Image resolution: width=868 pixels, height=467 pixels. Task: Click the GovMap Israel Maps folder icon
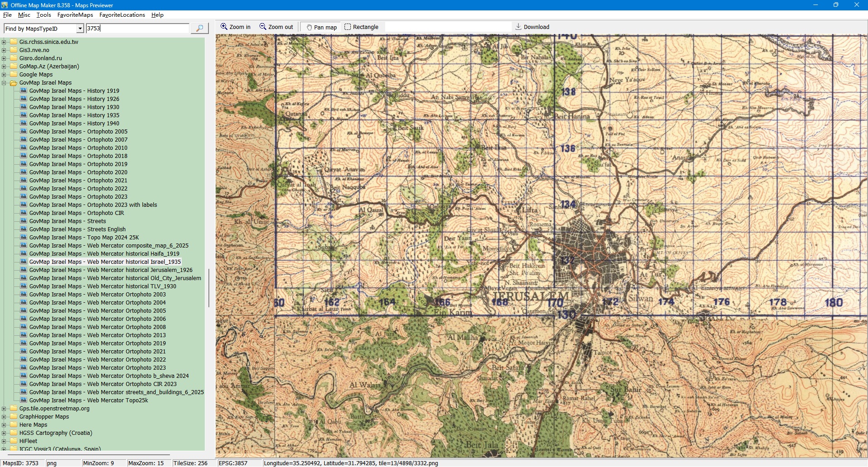[14, 83]
